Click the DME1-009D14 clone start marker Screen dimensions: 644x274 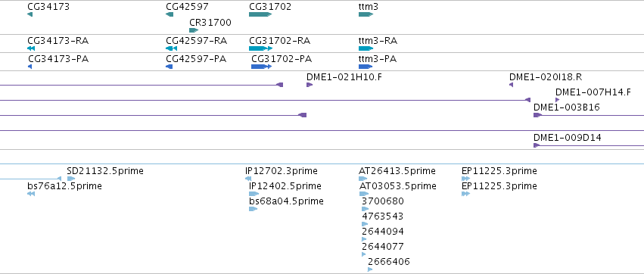537,145
